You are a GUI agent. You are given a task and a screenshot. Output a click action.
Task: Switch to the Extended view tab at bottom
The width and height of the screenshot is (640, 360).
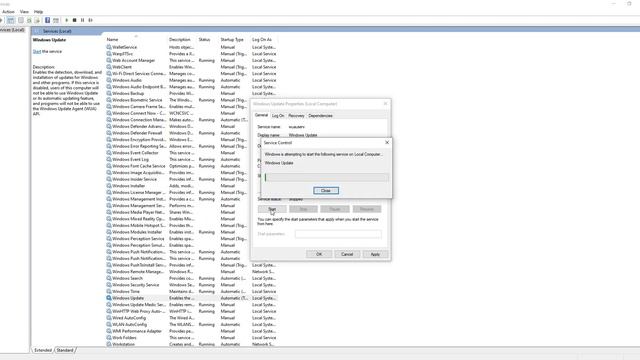[43, 350]
